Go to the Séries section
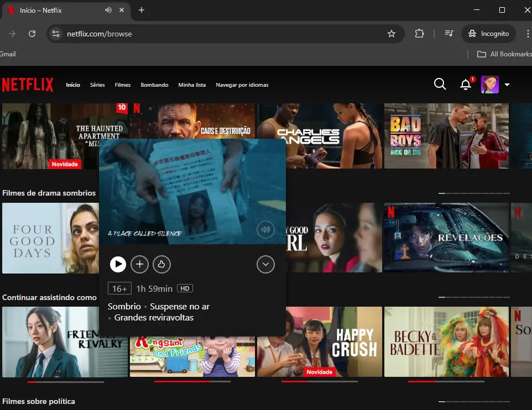Screen dimensions: 532x410 [97, 85]
